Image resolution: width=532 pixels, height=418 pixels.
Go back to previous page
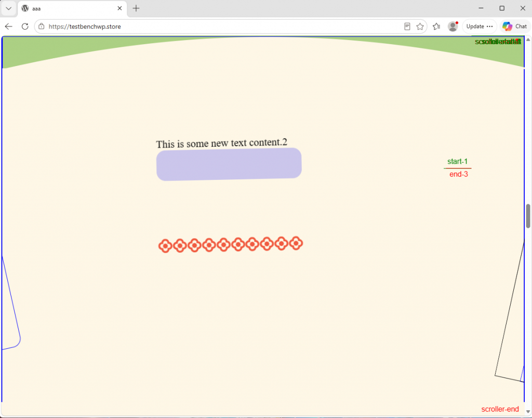(9, 27)
